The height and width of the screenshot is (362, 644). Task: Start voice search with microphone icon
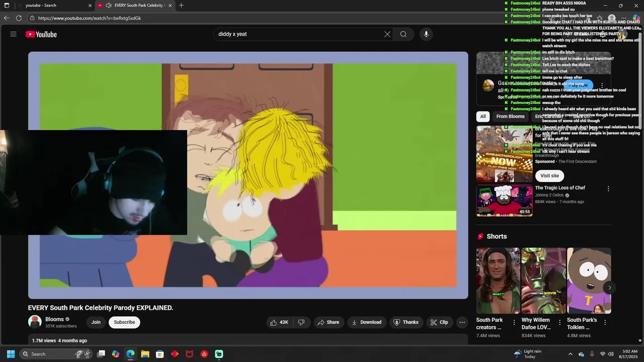point(426,34)
